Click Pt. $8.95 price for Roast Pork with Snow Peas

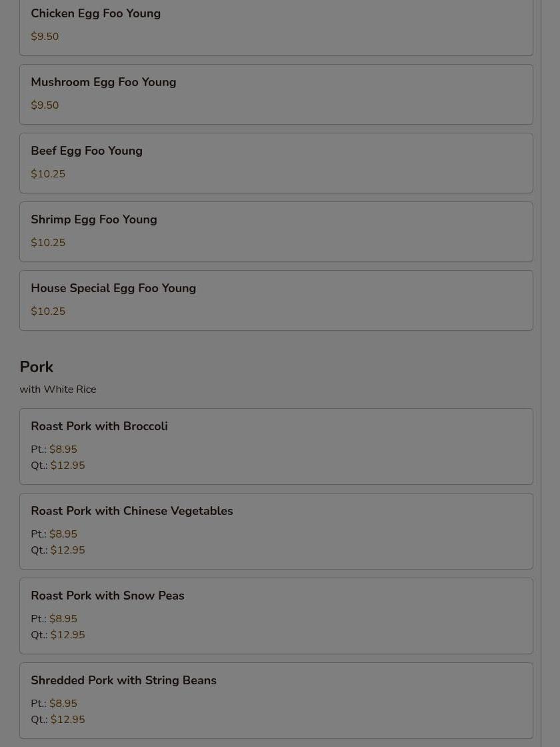tap(54, 619)
